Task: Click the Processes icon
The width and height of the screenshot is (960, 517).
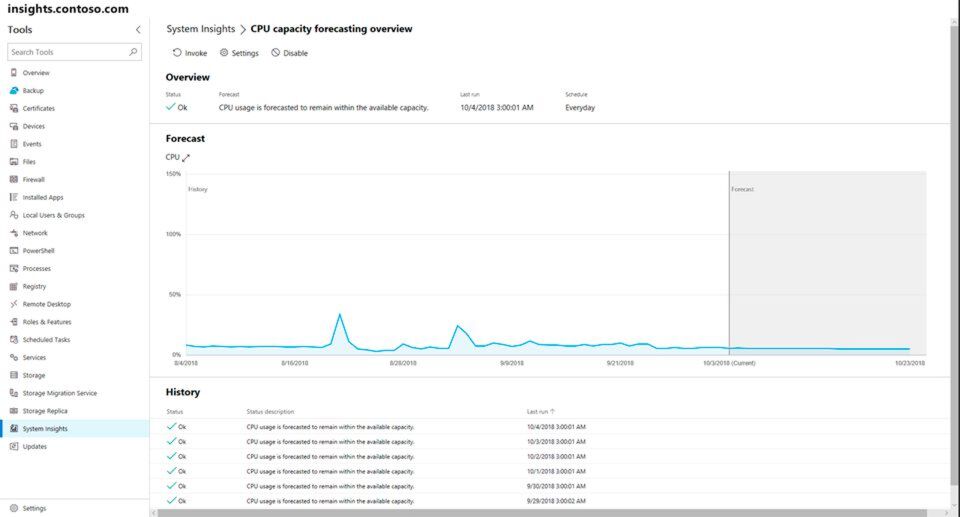Action: (13, 268)
